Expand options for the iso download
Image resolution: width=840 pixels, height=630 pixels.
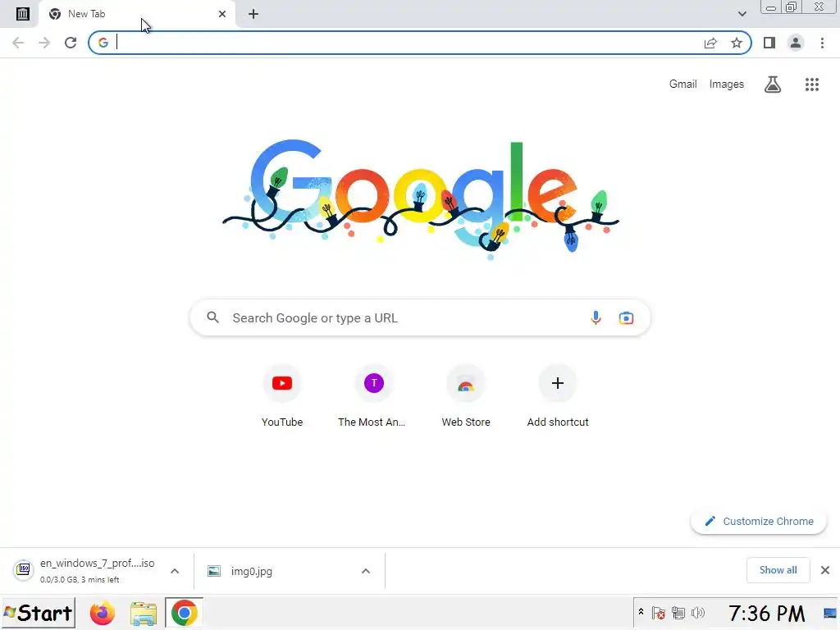coord(175,571)
